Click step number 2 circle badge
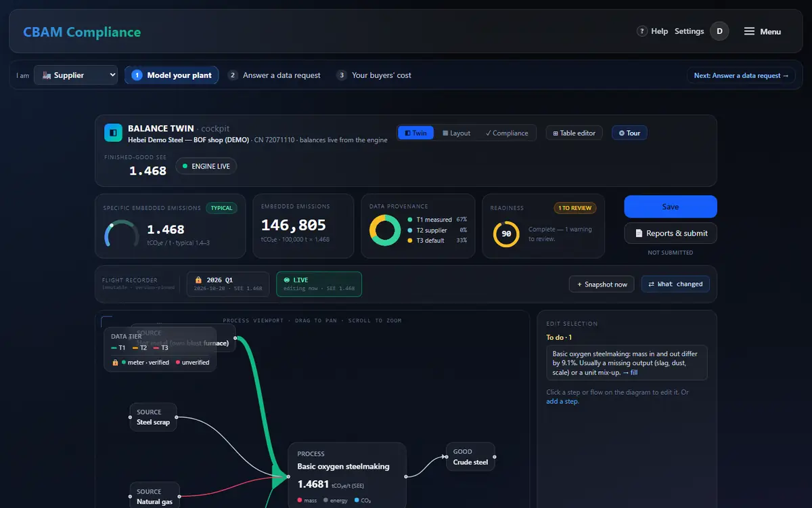This screenshot has height=508, width=812. pyautogui.click(x=233, y=75)
